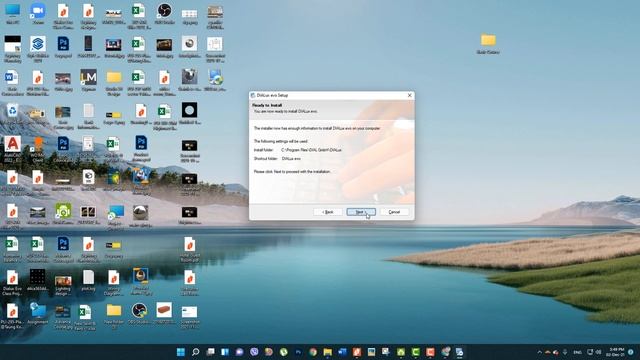The height and width of the screenshot is (360, 640).
Task: Open File Explorer from the taskbar
Action: [328, 352]
